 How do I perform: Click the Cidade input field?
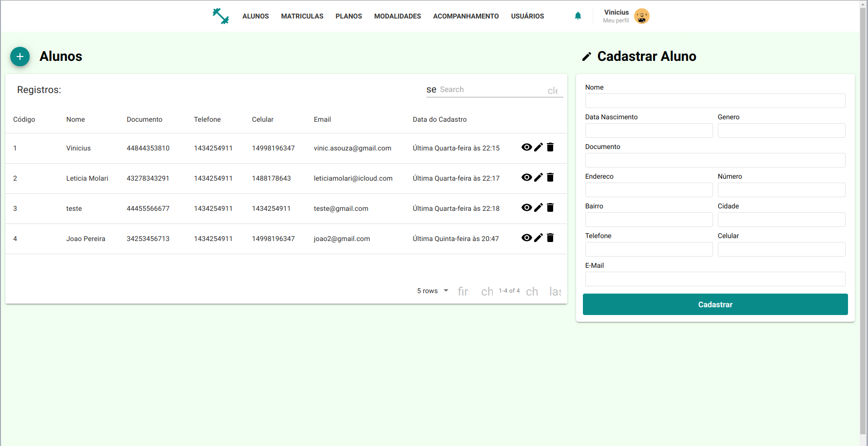781,220
